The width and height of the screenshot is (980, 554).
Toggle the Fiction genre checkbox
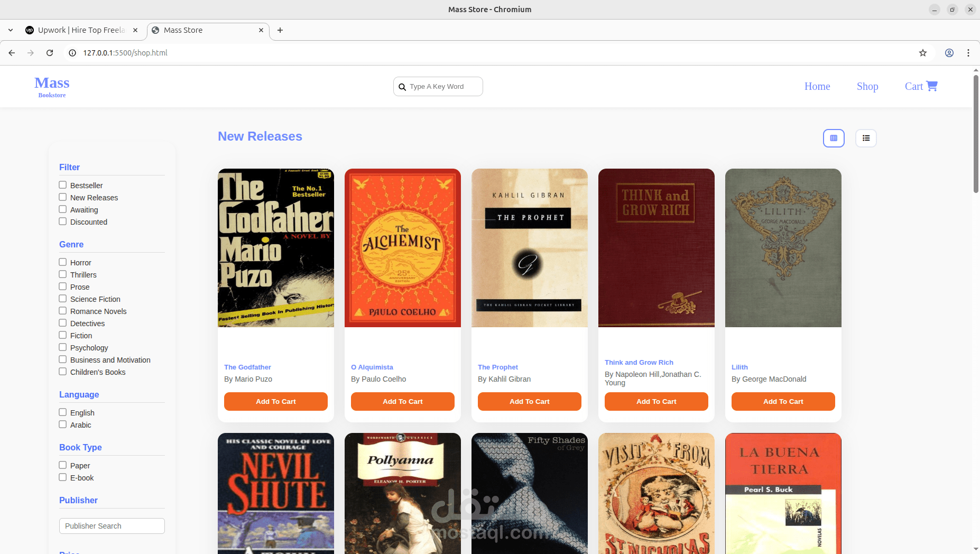(x=62, y=335)
